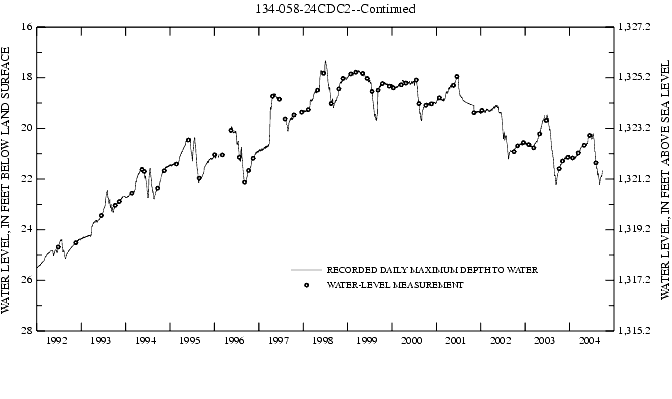672x399 pixels.
Task: Select the 1996 year label
Action: (x=234, y=341)
